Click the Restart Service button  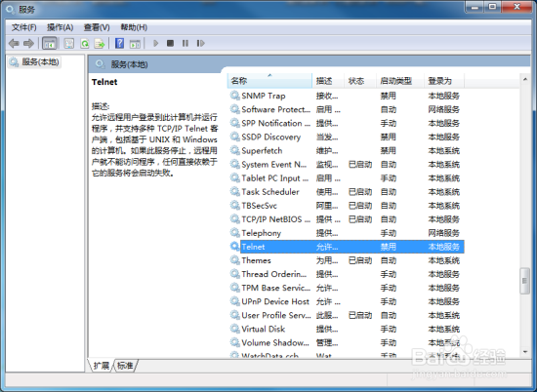[201, 43]
